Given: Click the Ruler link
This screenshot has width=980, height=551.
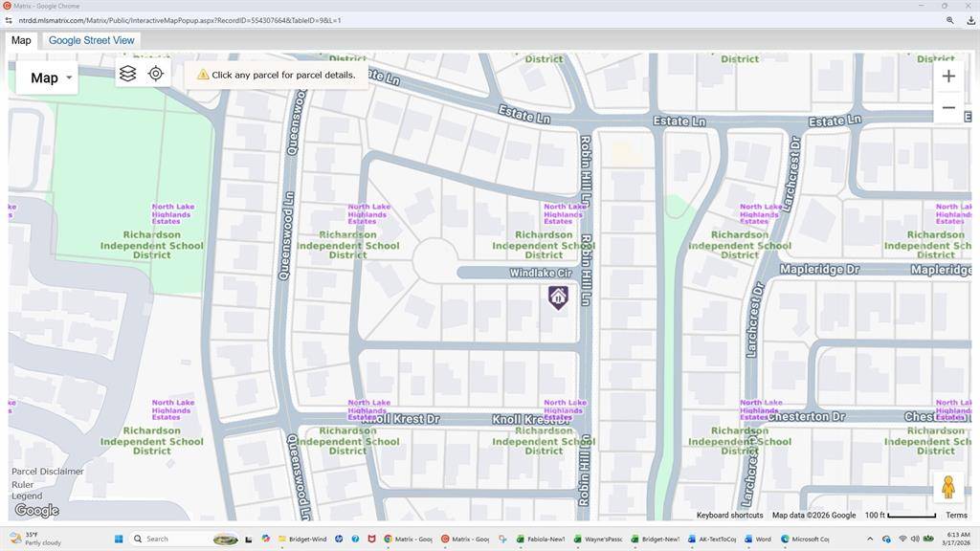Looking at the screenshot, I should pyautogui.click(x=23, y=485).
